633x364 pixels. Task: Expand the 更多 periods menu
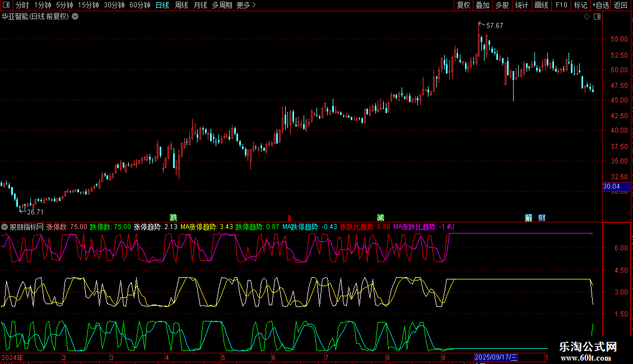click(246, 5)
